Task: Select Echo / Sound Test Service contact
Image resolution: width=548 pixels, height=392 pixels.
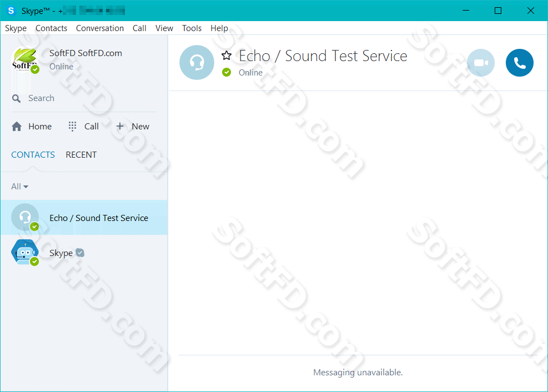Action: (84, 218)
